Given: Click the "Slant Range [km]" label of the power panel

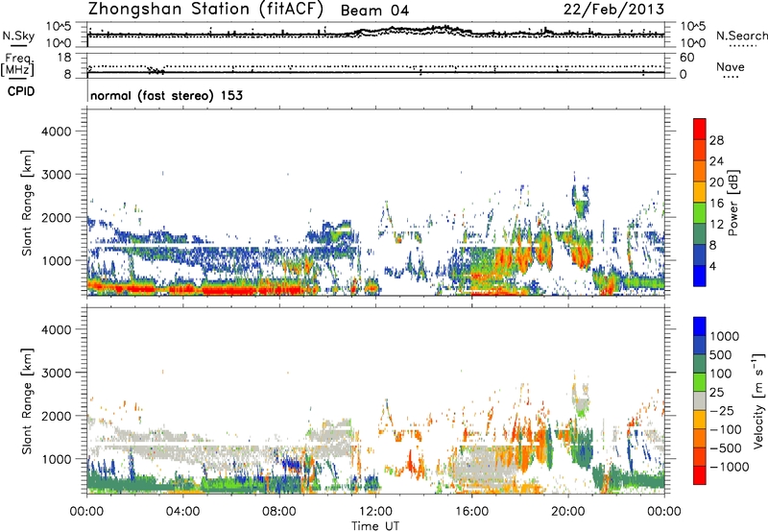Looking at the screenshot, I should coord(27,203).
